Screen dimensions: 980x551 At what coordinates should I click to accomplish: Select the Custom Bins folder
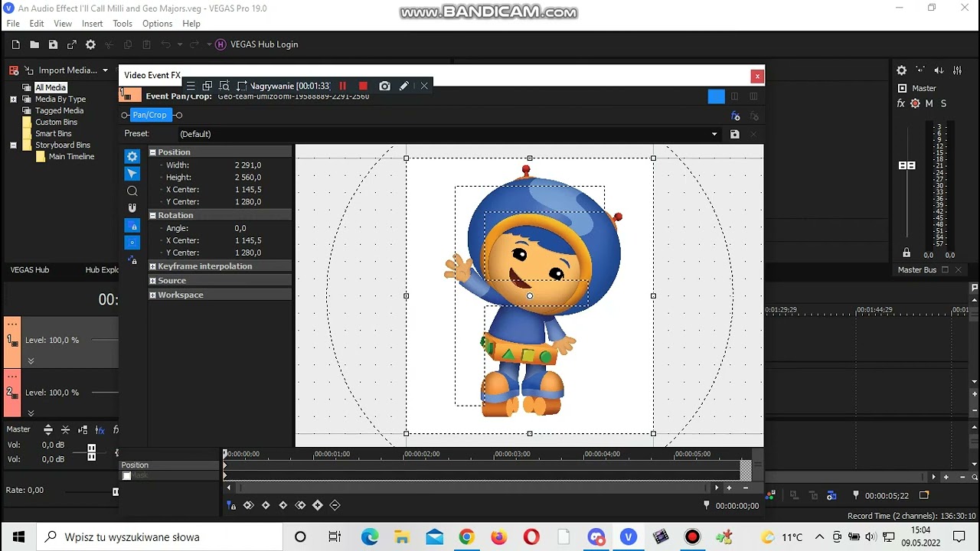(56, 122)
